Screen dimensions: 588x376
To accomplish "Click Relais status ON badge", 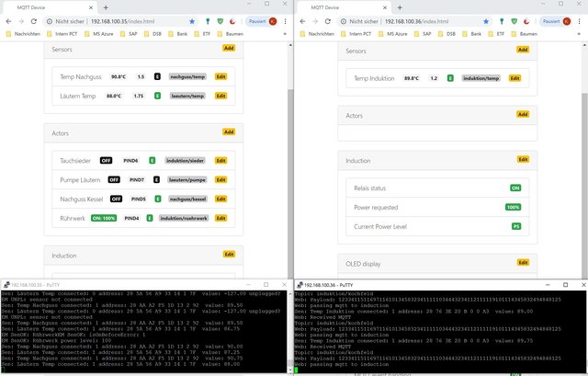I will [515, 188].
